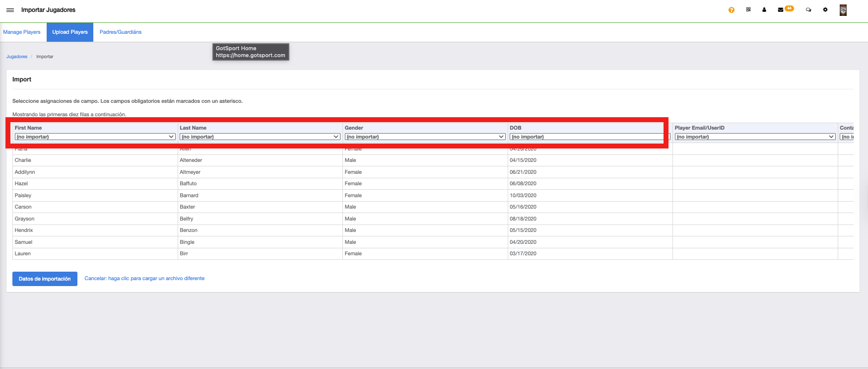Viewport: 868px width, 369px height.
Task: Expand the Gender mapping dropdown
Action: (425, 137)
